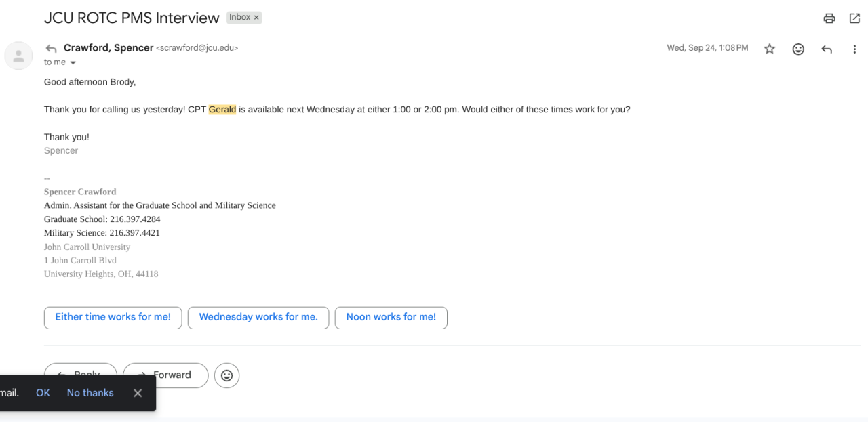Click OK on the notification popup

[x=43, y=393]
